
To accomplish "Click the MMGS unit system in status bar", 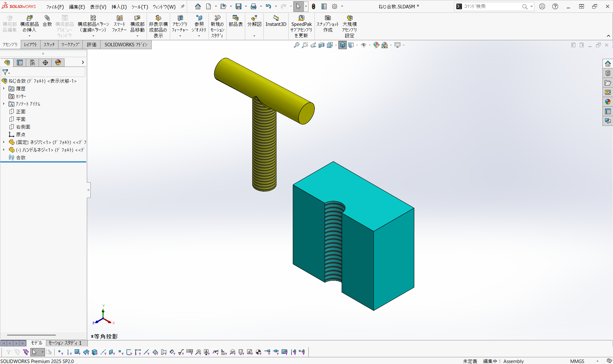I will click(x=577, y=361).
